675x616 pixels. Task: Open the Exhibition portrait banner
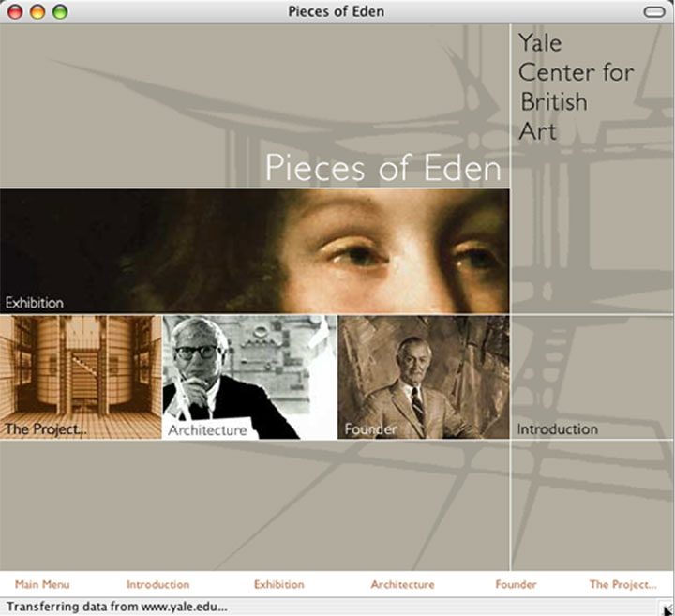pyautogui.click(x=254, y=251)
